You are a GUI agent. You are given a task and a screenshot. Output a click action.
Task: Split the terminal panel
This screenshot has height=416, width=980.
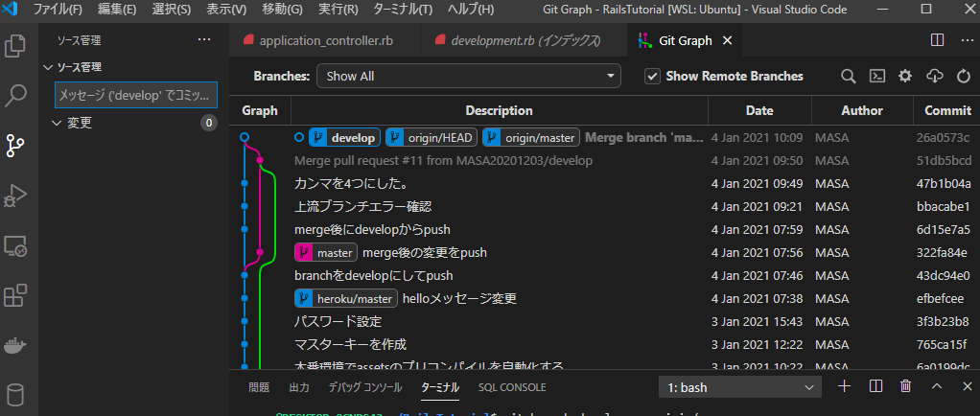point(875,386)
